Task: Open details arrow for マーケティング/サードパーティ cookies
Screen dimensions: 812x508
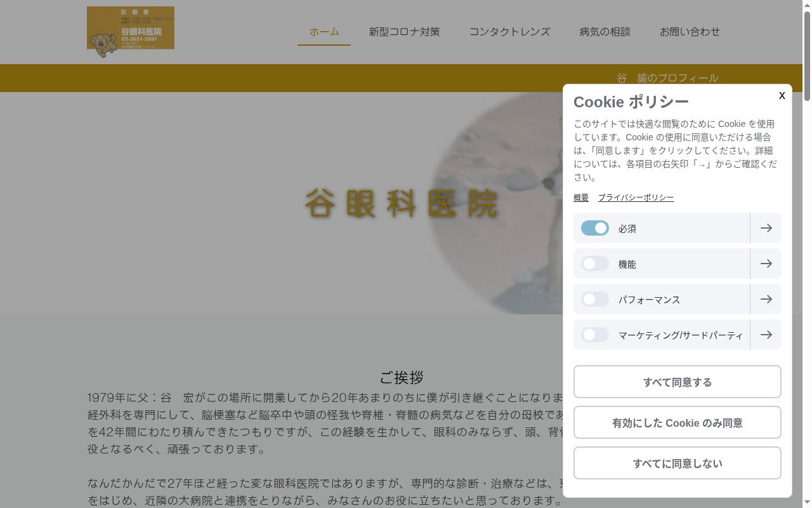Action: (x=766, y=335)
